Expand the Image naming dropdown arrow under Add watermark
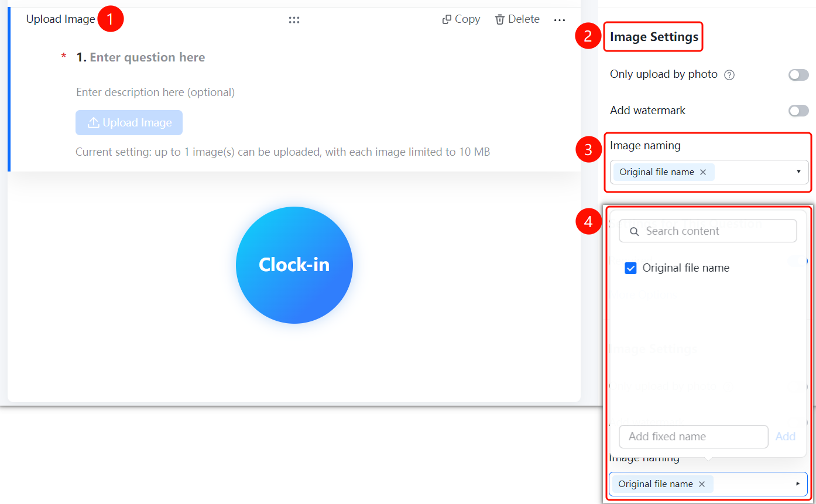The image size is (816, 504). [x=798, y=172]
